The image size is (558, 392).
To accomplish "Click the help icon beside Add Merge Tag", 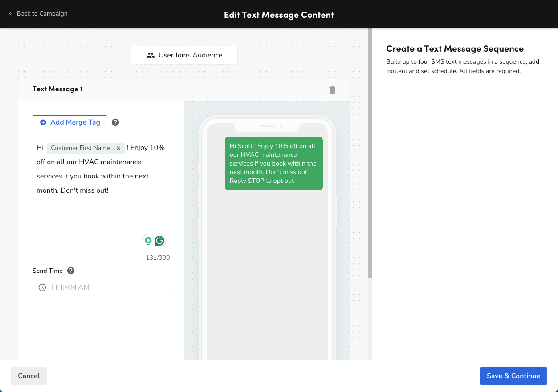I will (115, 122).
